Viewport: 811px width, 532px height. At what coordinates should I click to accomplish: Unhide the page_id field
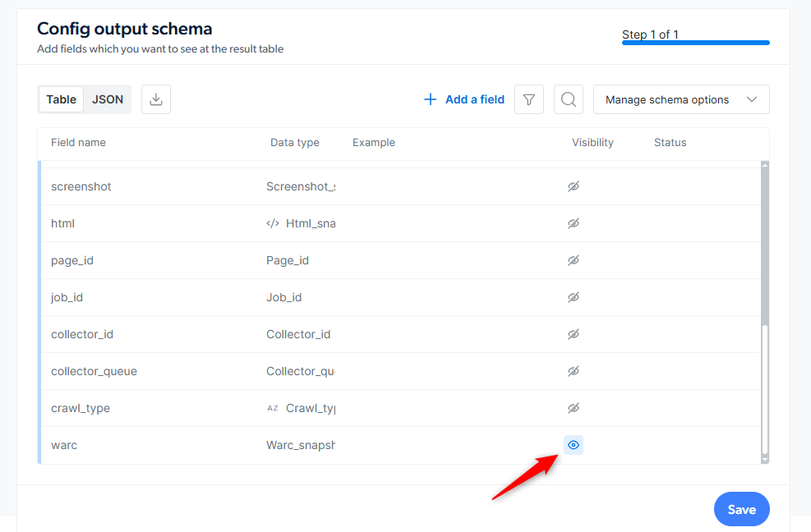coord(573,260)
